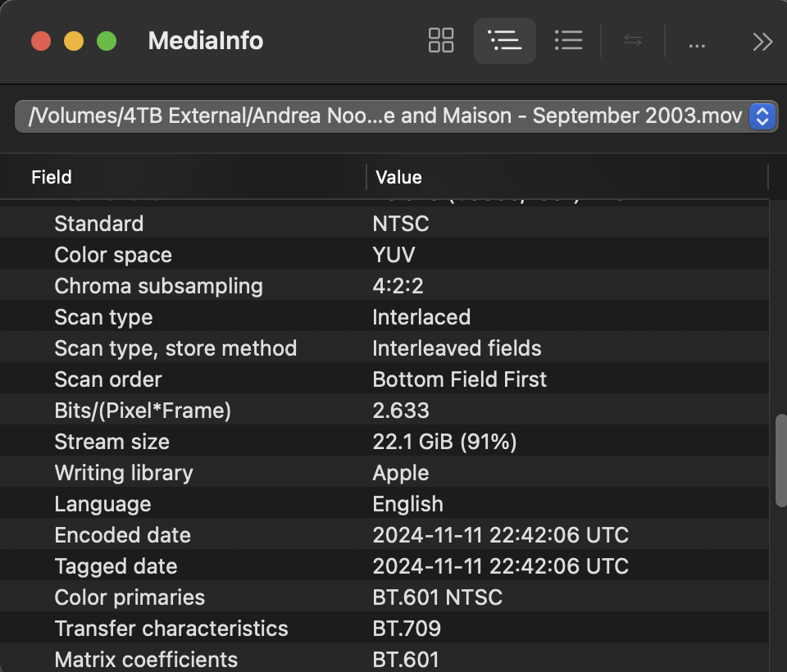Click the vertical scrollbar thumb
The width and height of the screenshot is (787, 672).
pyautogui.click(x=780, y=461)
